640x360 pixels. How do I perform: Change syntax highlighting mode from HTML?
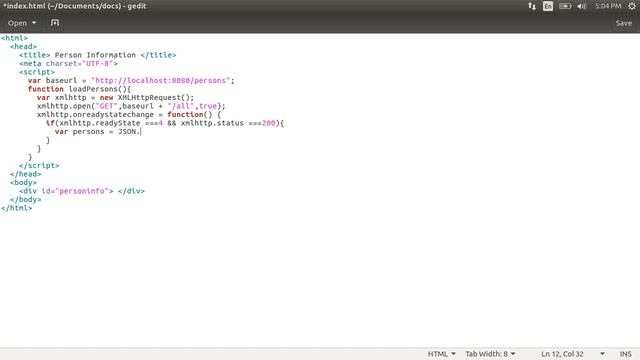(x=441, y=354)
